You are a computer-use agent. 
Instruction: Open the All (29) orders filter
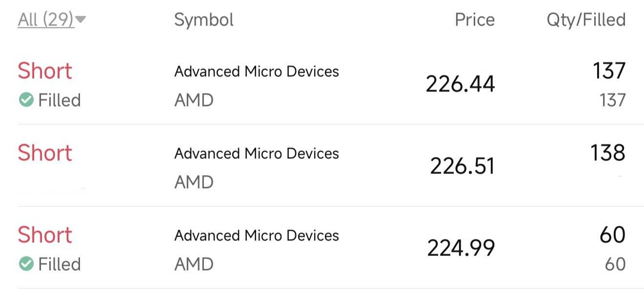pos(46,20)
